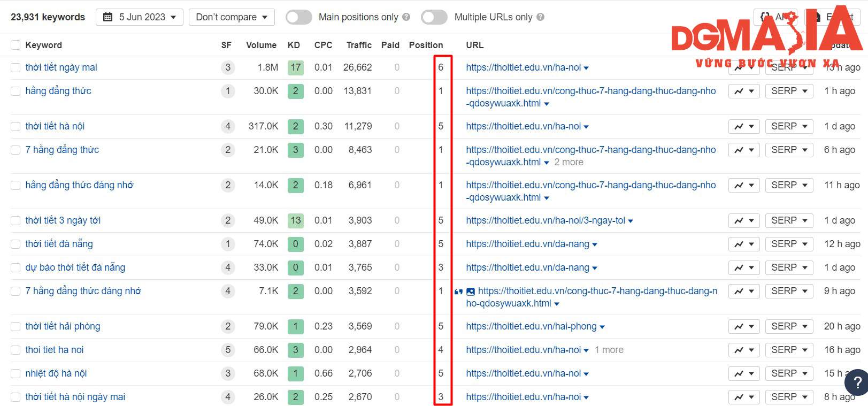
Task: Expand the URL caret in the 'thời tiết ngày mai' row
Action: tap(587, 68)
